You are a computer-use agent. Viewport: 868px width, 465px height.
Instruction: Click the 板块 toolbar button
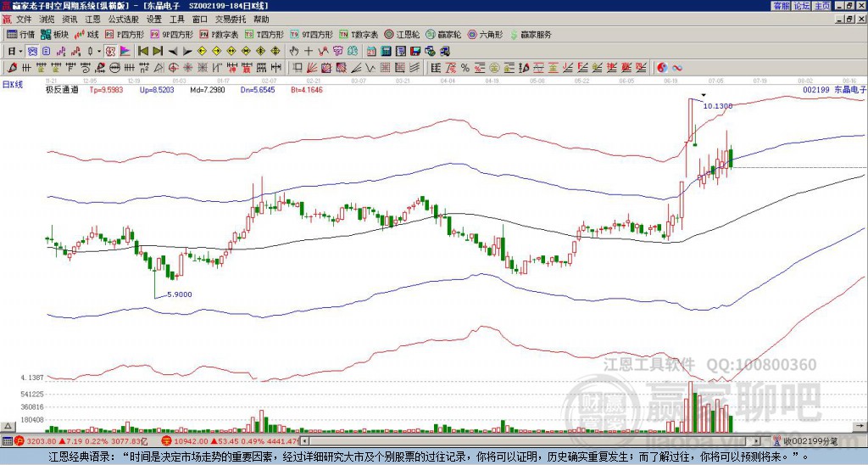pos(54,34)
